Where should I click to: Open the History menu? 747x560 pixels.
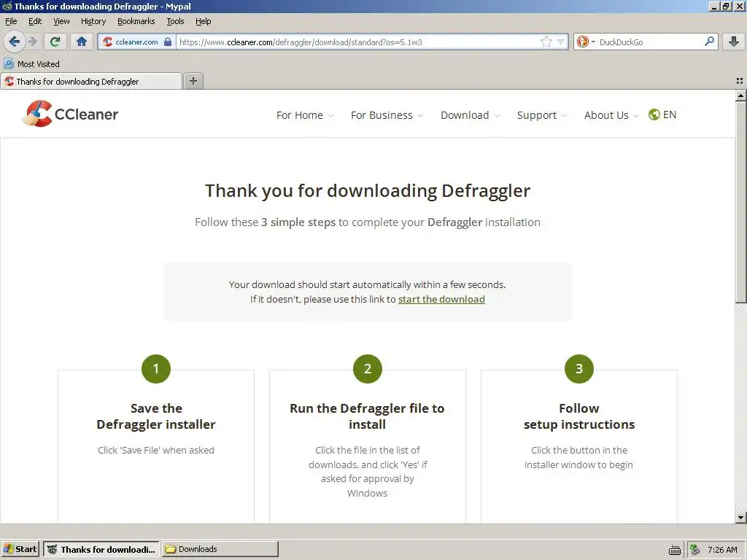click(x=93, y=21)
